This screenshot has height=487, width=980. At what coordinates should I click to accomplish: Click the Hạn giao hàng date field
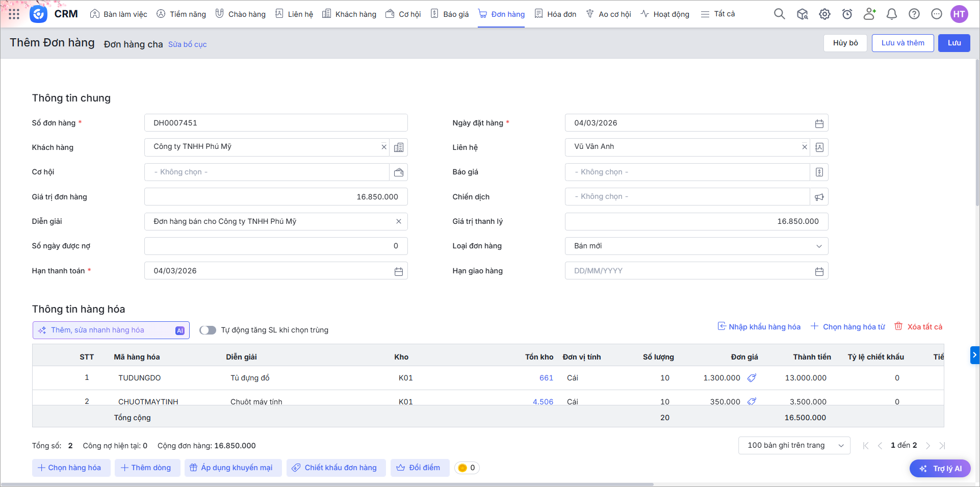pyautogui.click(x=688, y=271)
